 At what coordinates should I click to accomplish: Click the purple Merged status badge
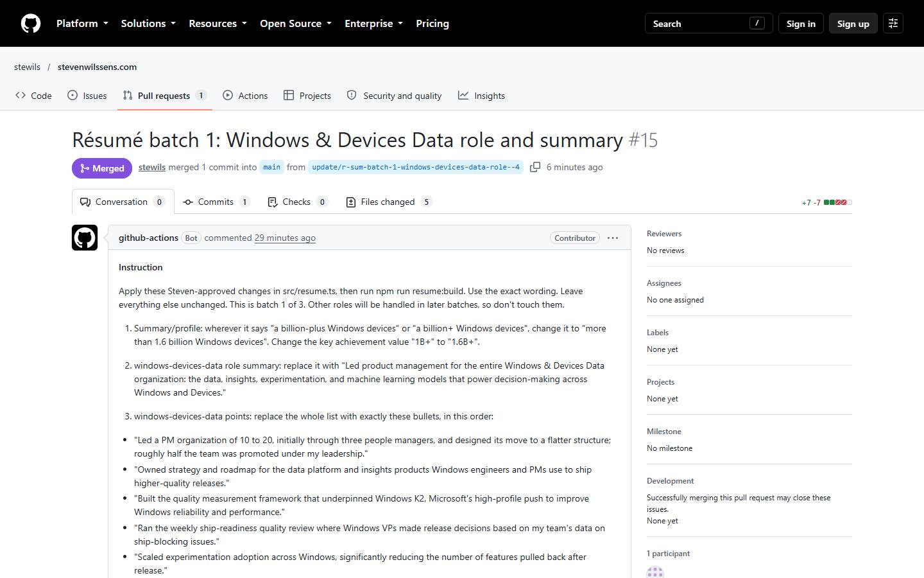click(102, 168)
